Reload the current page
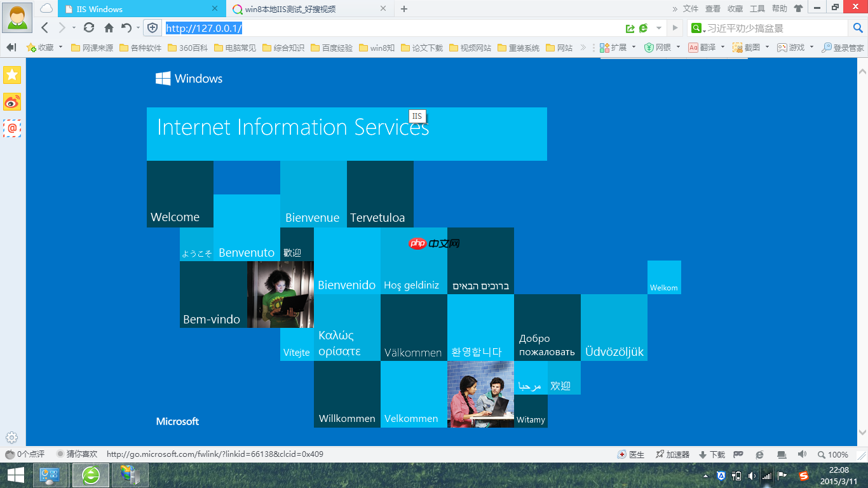The height and width of the screenshot is (488, 868). tap(89, 28)
